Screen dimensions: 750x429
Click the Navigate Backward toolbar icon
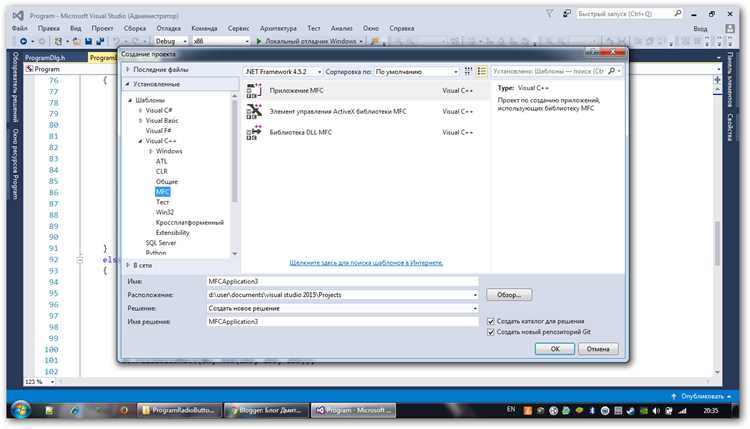(x=23, y=41)
